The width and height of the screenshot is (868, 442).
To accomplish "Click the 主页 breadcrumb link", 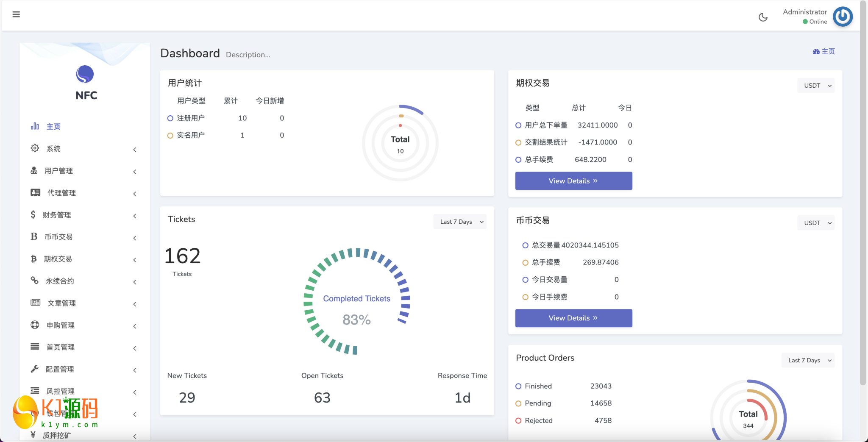I will click(x=824, y=51).
